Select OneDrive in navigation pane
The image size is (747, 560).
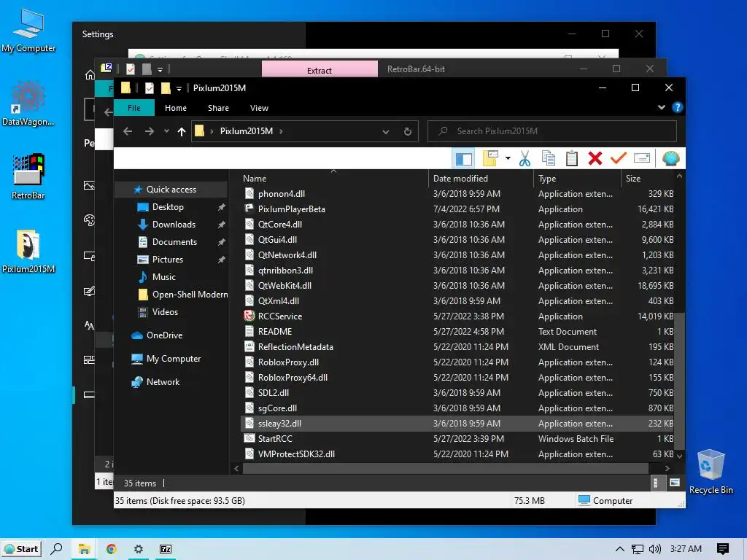[x=164, y=335]
